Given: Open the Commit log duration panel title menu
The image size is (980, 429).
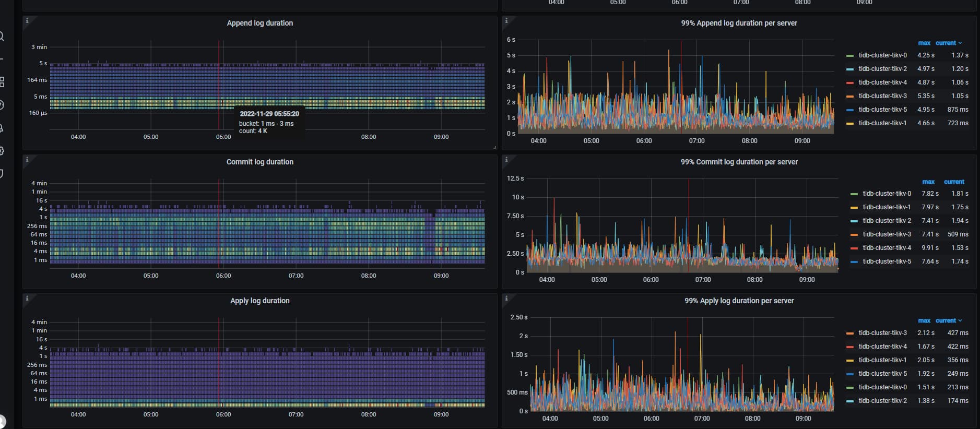Looking at the screenshot, I should click(x=259, y=162).
